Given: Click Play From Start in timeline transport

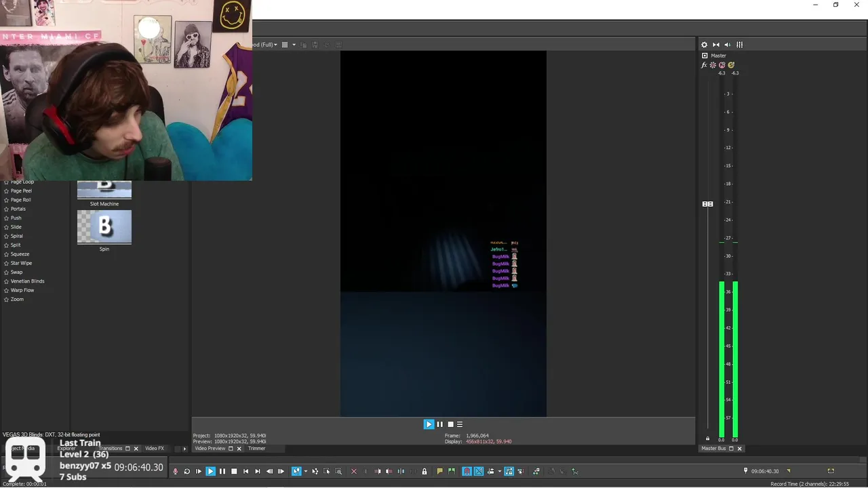Looking at the screenshot, I should (199, 471).
